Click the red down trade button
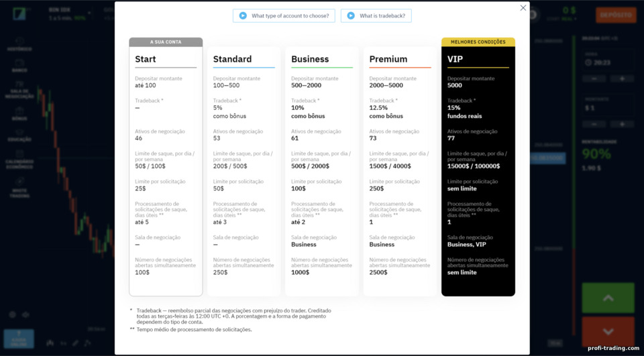644x356 pixels. [x=608, y=332]
